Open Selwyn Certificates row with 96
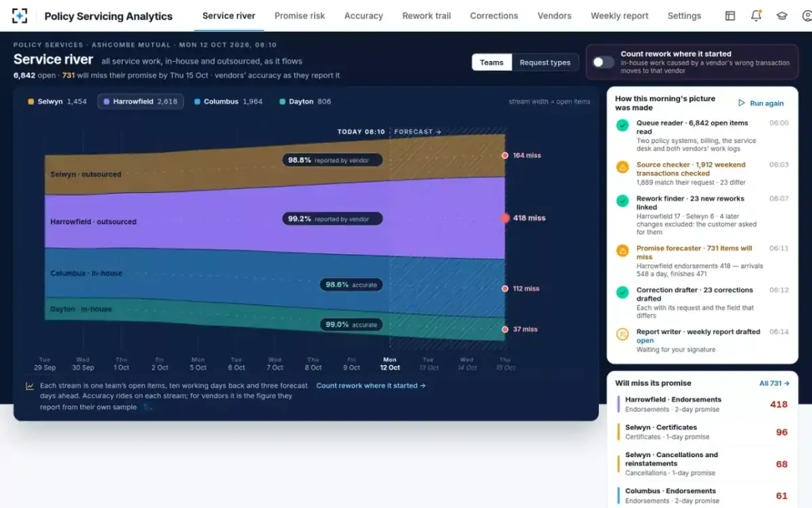The height and width of the screenshot is (508, 812). 703,432
